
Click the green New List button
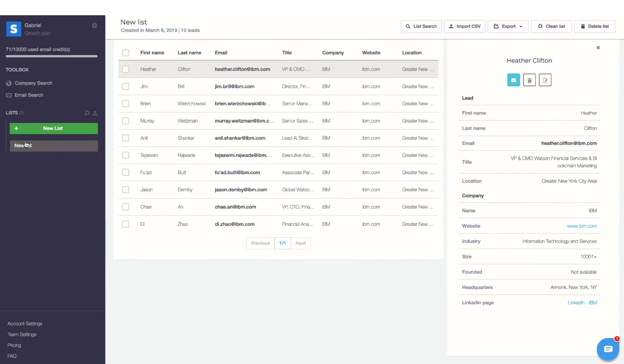(x=54, y=129)
